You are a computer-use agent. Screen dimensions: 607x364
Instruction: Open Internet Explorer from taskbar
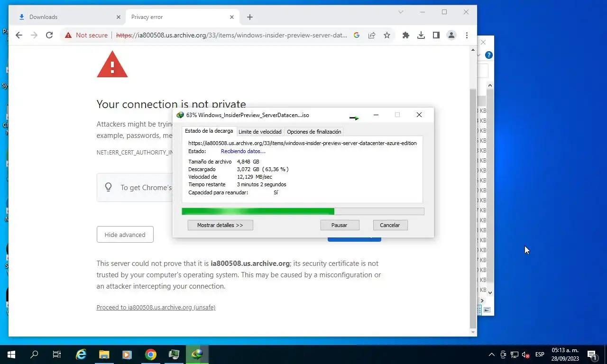click(x=82, y=355)
